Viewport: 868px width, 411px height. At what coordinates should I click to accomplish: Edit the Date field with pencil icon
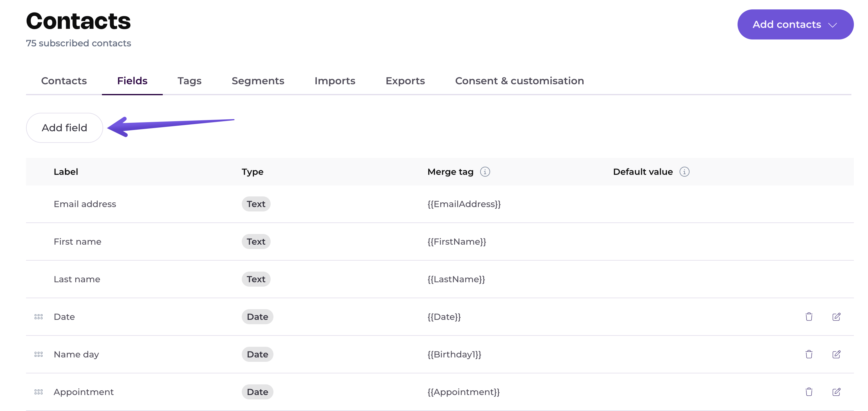click(x=836, y=317)
